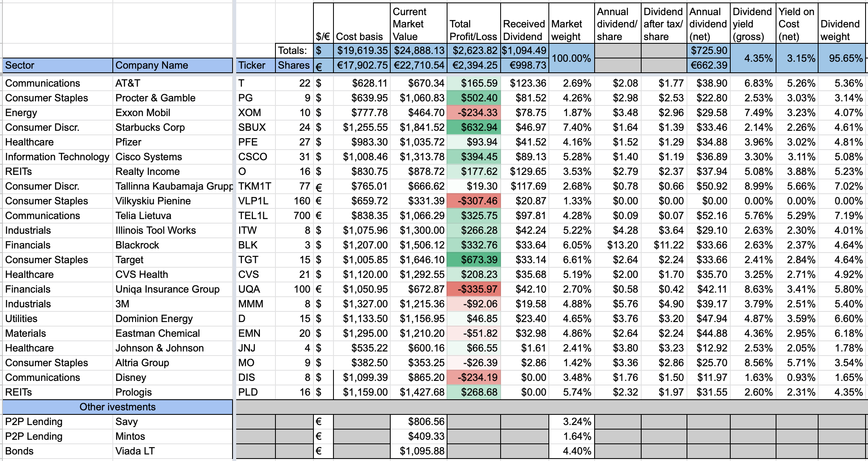Viewport: 868px width, 461px height.
Task: Click the Other ivestments section header
Action: tap(117, 407)
